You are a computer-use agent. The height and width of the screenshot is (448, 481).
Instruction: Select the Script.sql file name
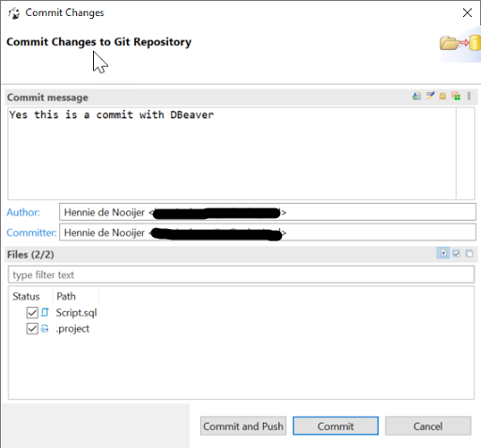point(76,313)
